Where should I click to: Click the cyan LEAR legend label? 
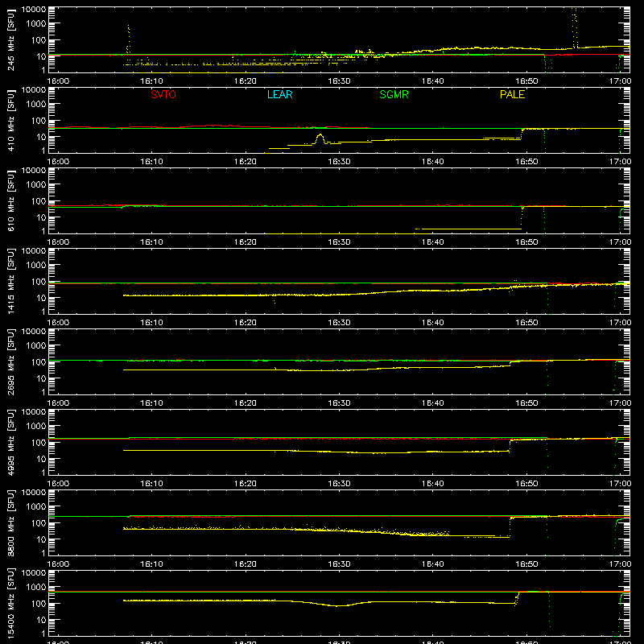pos(279,94)
